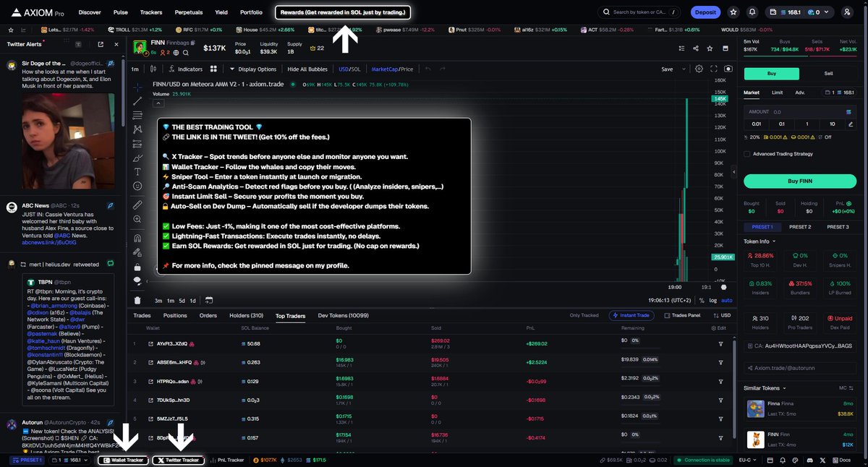This screenshot has width=868, height=467.
Task: Close the Twitter Alerts panel
Action: point(117,44)
